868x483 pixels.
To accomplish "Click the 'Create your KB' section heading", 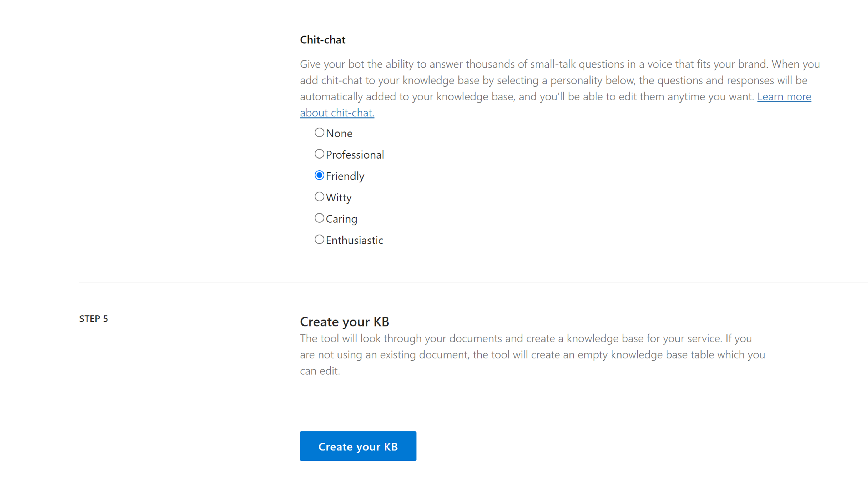I will (x=344, y=322).
